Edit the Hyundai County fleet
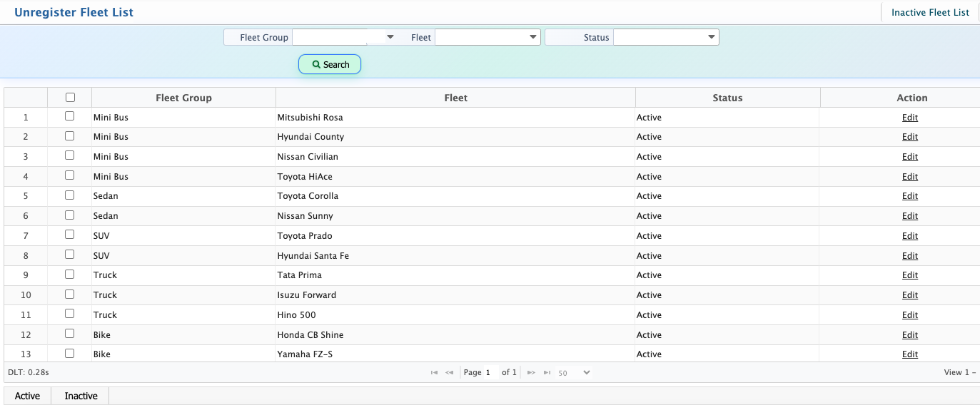Viewport: 980px width, 405px height. pyautogui.click(x=910, y=137)
